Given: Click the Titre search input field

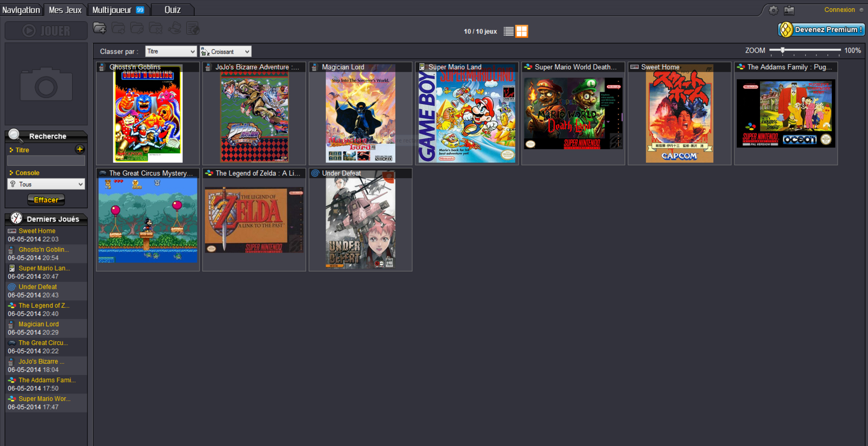Looking at the screenshot, I should pyautogui.click(x=46, y=161).
